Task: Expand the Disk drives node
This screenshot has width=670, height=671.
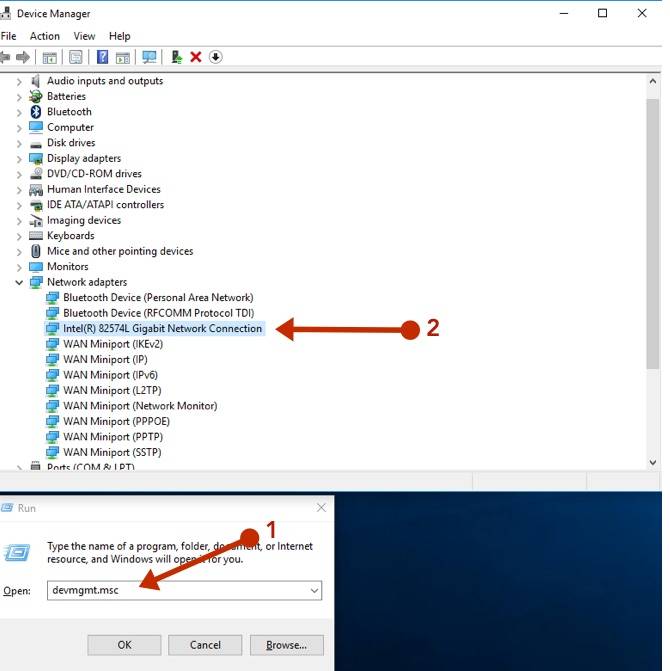Action: [19, 143]
